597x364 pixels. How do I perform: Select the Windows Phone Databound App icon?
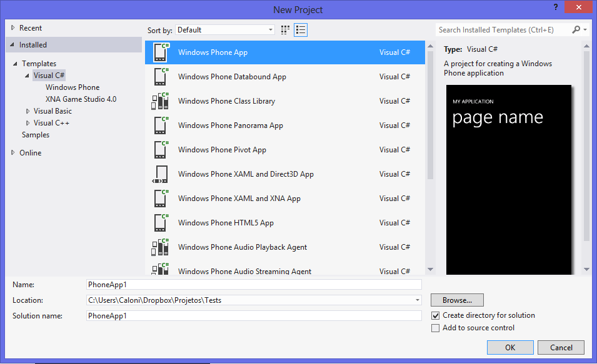pos(161,77)
